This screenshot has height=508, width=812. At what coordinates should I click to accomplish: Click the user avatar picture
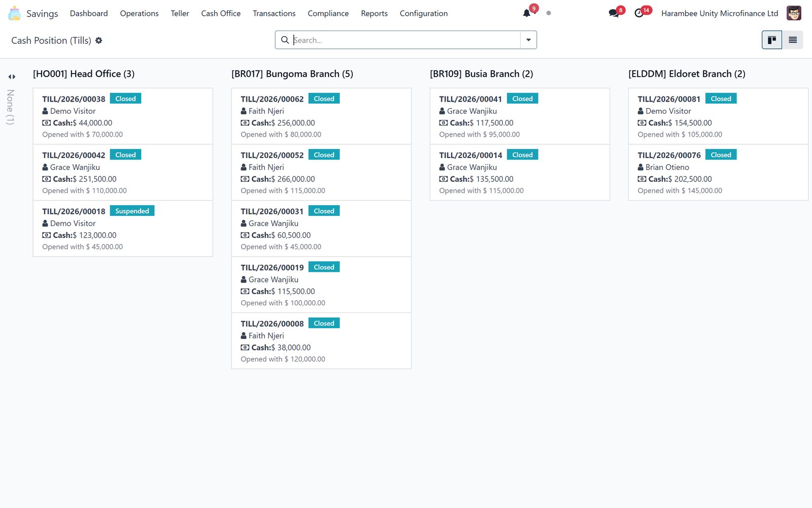pyautogui.click(x=794, y=13)
